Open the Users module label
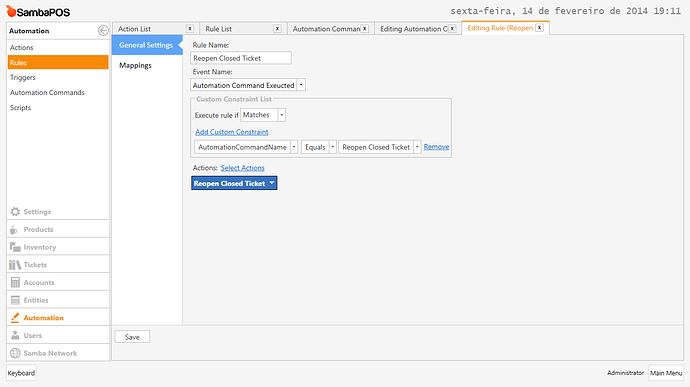This screenshot has height=387, width=690. pyautogui.click(x=33, y=335)
